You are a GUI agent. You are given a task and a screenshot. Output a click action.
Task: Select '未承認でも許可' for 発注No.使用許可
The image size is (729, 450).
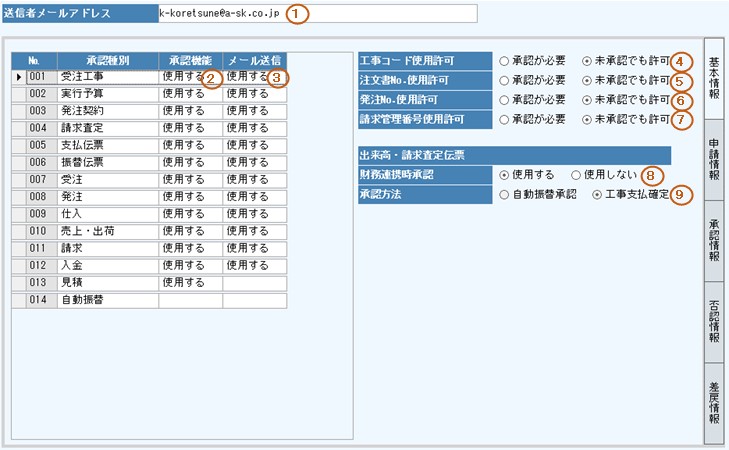pos(587,100)
